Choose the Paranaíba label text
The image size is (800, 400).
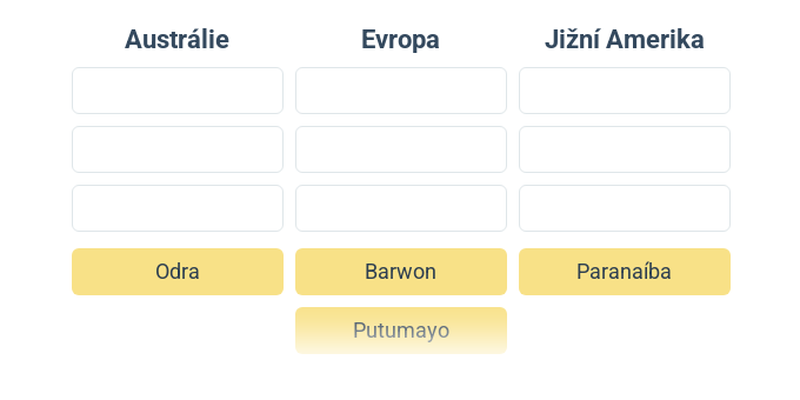click(x=624, y=271)
